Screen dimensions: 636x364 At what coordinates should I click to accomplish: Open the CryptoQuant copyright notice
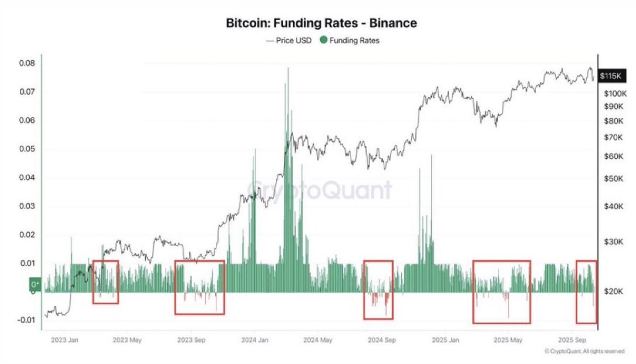click(584, 351)
